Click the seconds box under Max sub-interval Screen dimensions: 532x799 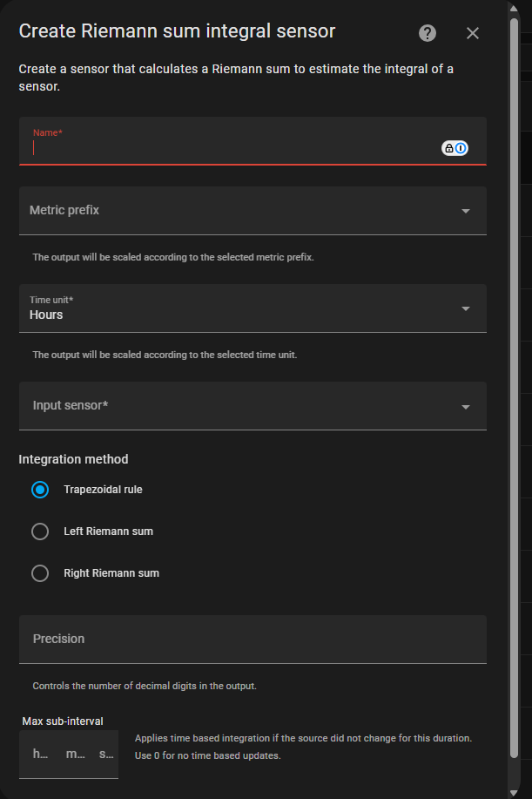point(105,755)
